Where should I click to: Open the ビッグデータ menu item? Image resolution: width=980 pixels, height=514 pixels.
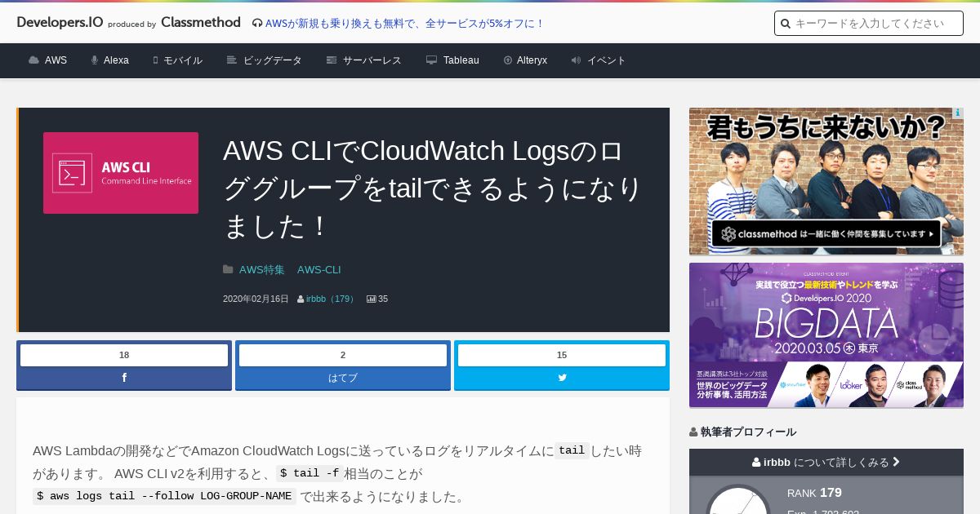pos(264,60)
